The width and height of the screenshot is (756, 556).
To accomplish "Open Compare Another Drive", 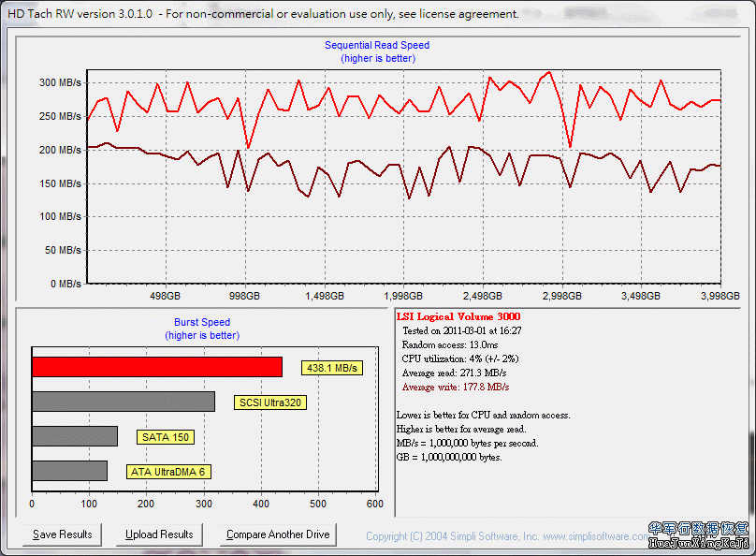I will (x=278, y=534).
